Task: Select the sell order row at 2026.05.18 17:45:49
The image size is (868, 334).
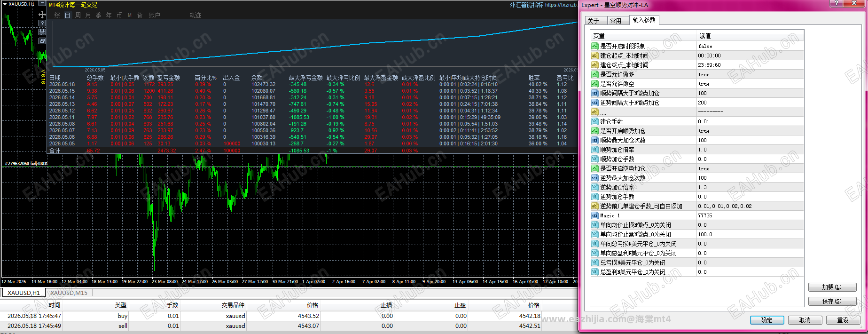Action: pos(289,326)
